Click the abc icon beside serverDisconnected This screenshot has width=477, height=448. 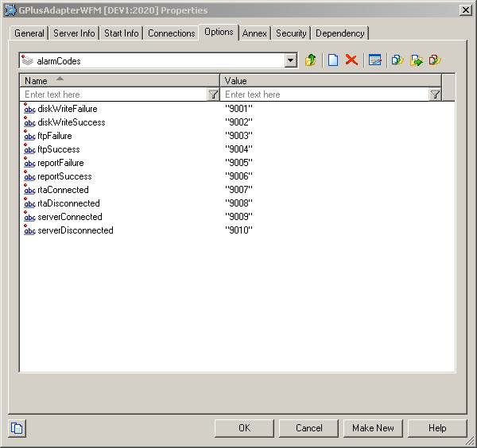pyautogui.click(x=29, y=230)
